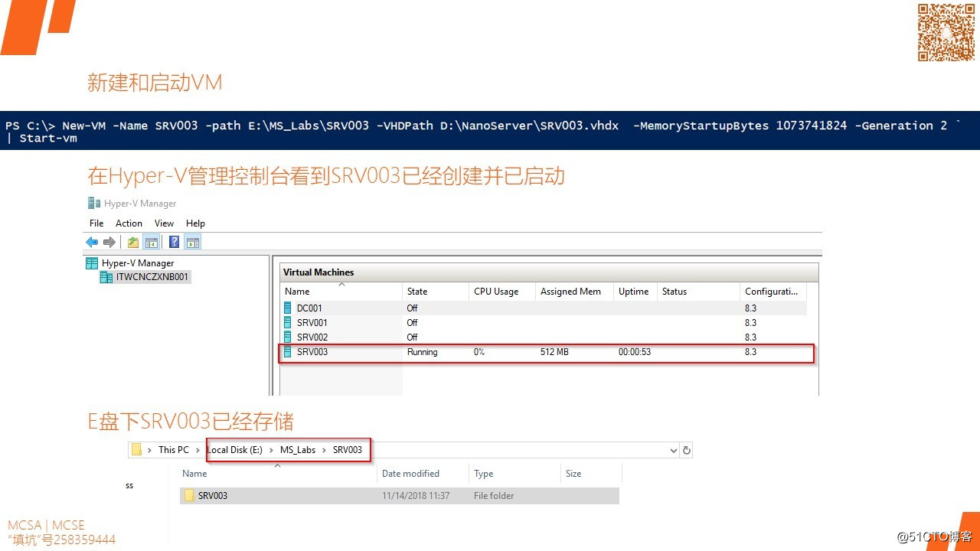Click inside the PowerShell command line
The image size is (980, 551).
[490, 131]
